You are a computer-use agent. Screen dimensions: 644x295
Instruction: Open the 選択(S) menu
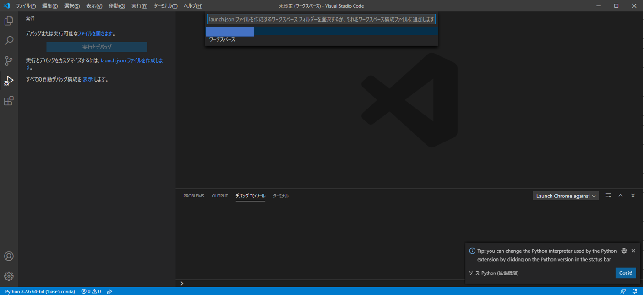point(72,6)
